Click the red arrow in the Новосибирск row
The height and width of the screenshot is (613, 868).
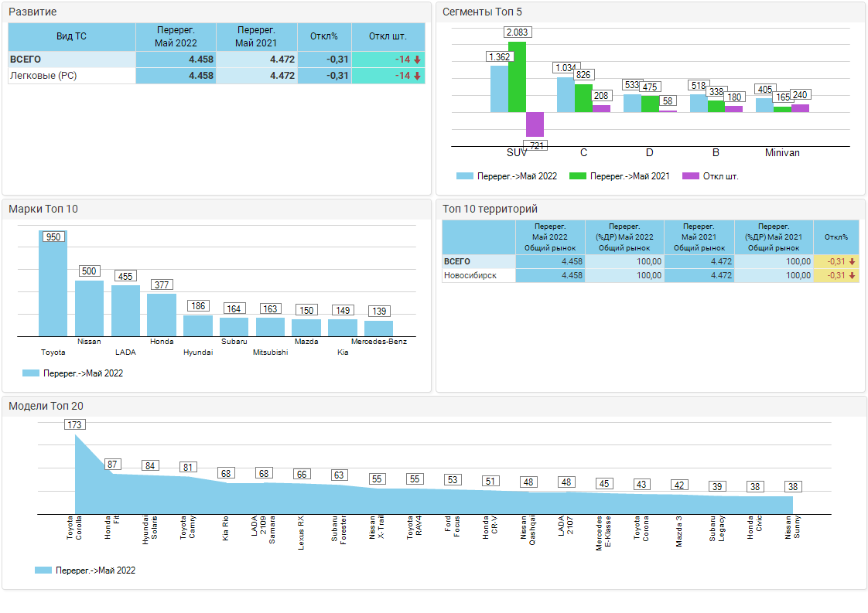click(852, 276)
